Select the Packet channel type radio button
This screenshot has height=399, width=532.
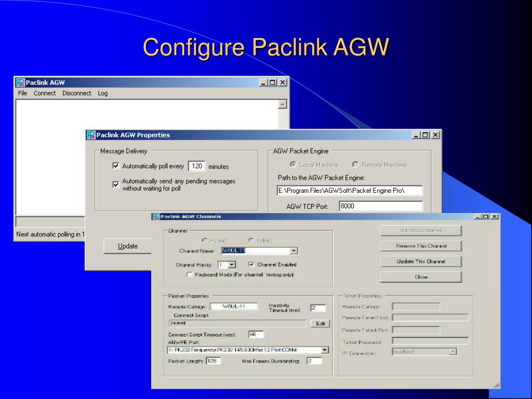click(205, 240)
